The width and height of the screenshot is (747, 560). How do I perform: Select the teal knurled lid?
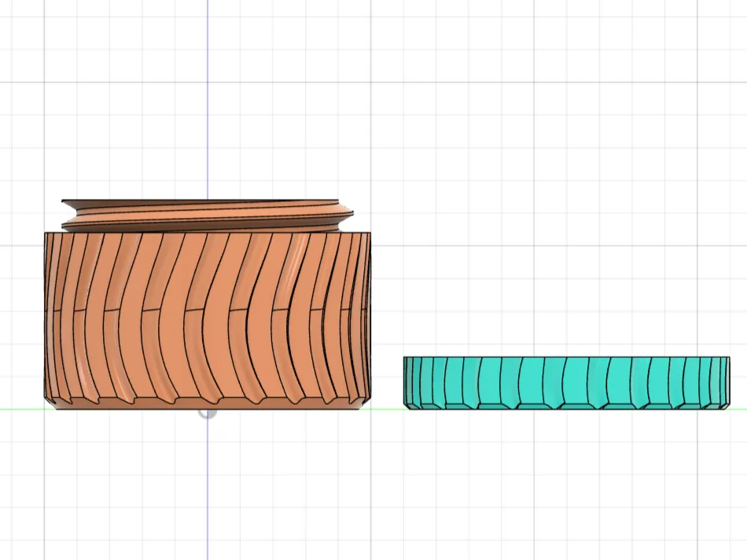(x=566, y=383)
